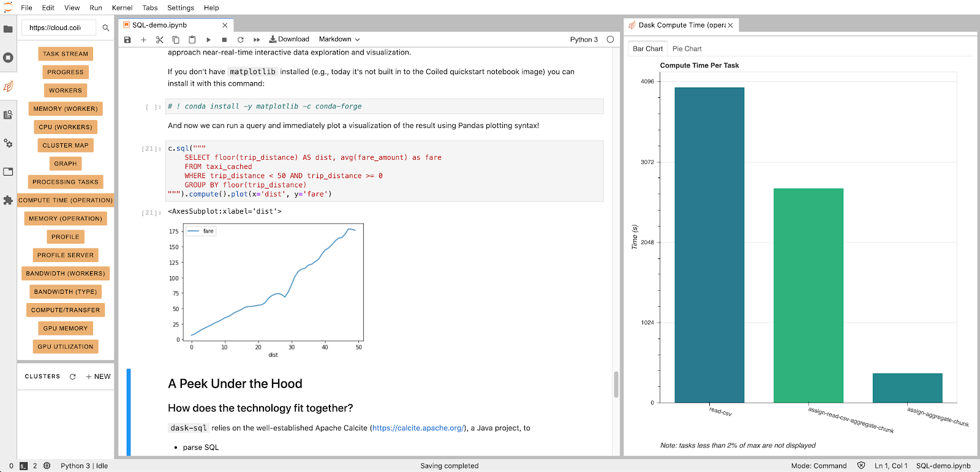
Task: Open the Markdown cell type dropdown
Action: coord(339,39)
